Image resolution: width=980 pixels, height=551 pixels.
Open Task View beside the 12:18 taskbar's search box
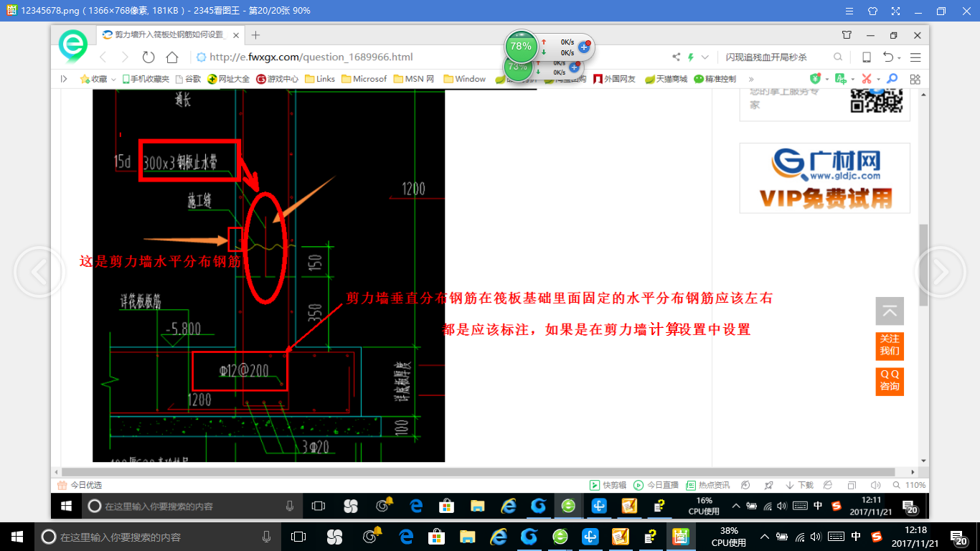pyautogui.click(x=298, y=537)
